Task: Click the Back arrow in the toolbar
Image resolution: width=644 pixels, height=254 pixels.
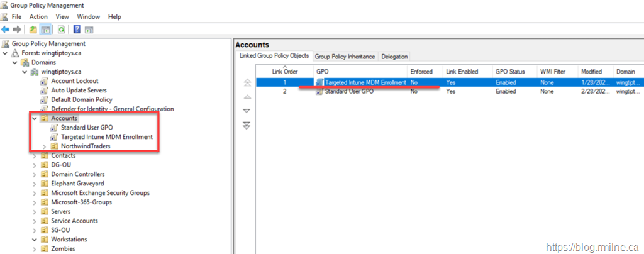Action: pyautogui.click(x=6, y=29)
